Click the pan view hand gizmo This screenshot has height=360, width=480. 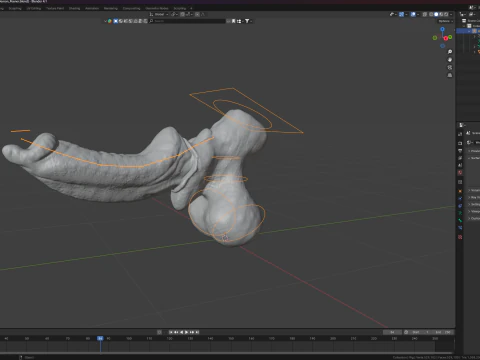point(450,60)
